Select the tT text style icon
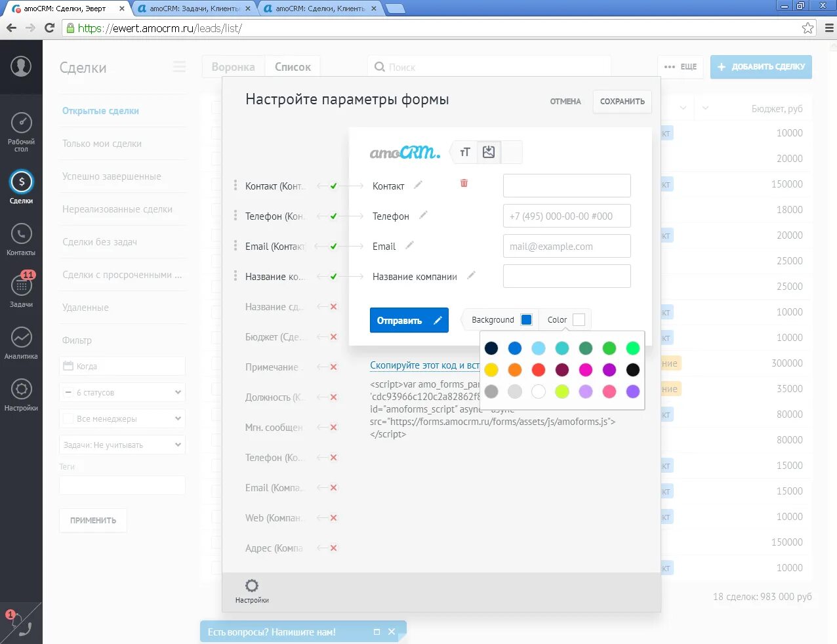The image size is (837, 644). point(464,151)
